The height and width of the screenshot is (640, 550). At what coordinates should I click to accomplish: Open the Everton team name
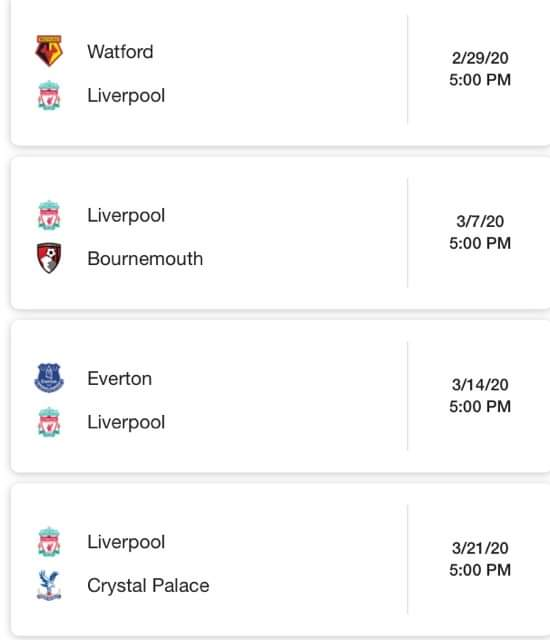point(120,379)
